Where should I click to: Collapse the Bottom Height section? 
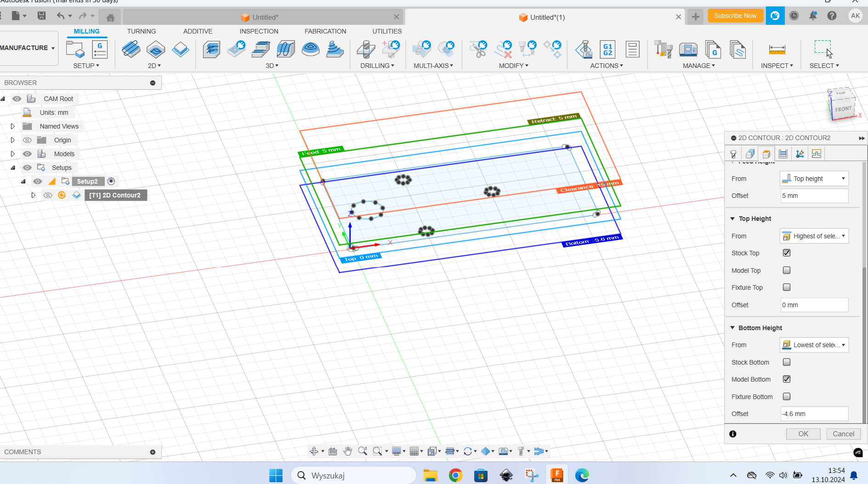[733, 327]
